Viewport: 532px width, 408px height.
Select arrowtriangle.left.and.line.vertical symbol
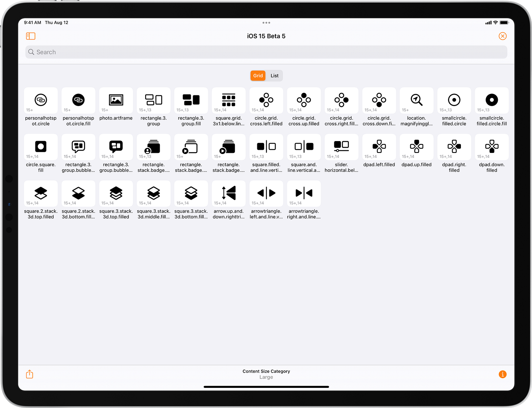click(266, 194)
